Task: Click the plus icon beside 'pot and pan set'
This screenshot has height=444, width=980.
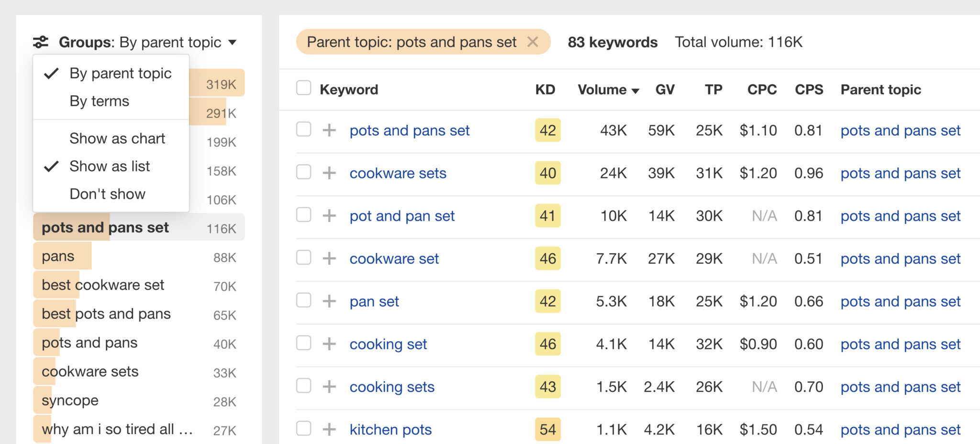Action: (329, 216)
